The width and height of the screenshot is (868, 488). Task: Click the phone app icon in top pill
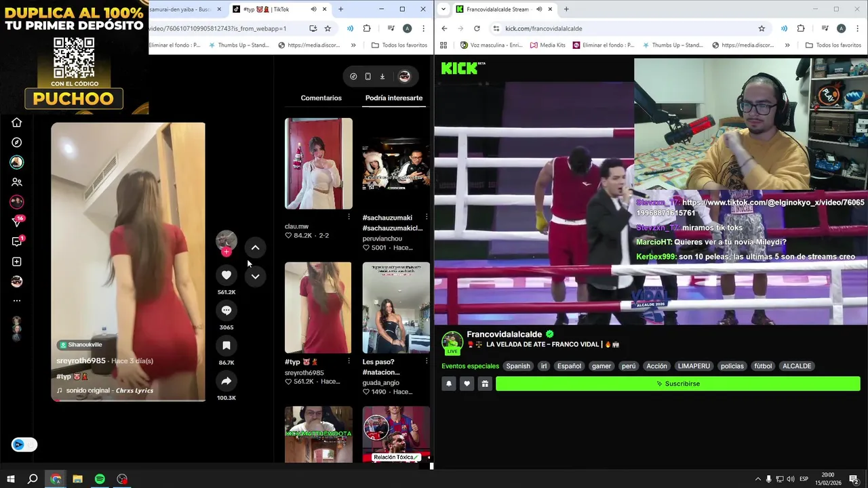click(368, 77)
